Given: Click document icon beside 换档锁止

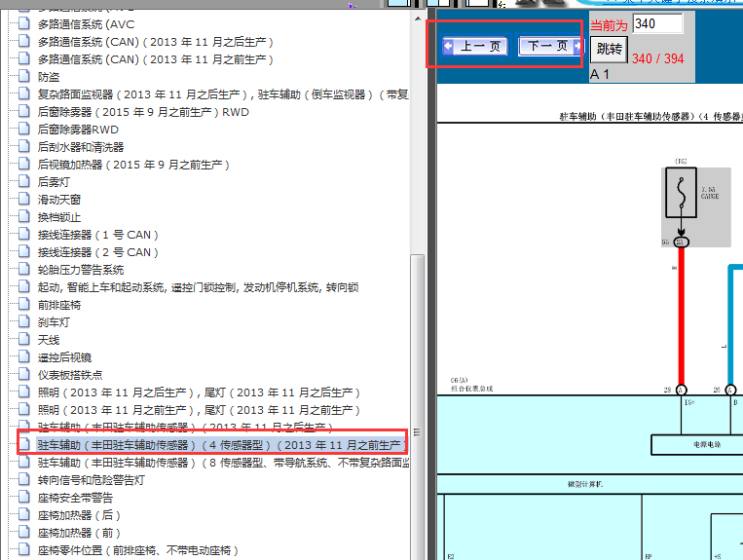Looking at the screenshot, I should (23, 216).
